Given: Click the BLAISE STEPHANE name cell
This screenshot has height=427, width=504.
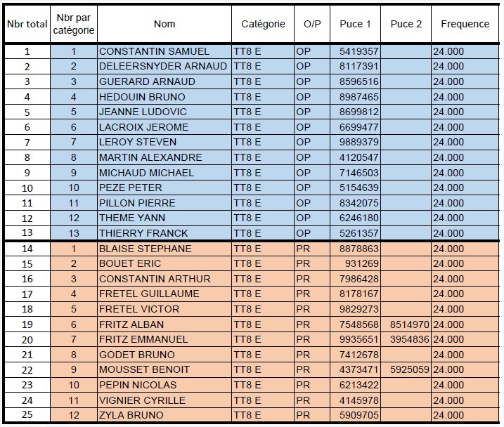Looking at the screenshot, I should pyautogui.click(x=164, y=249).
